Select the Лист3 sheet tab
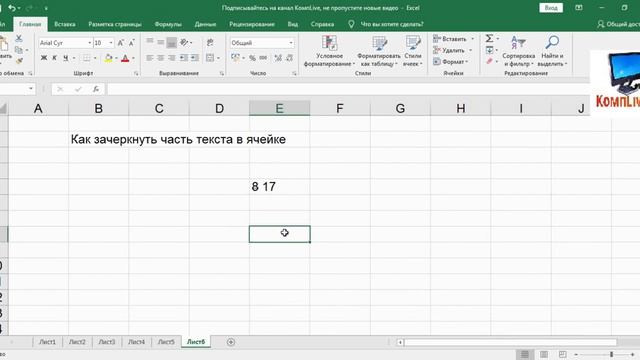 click(107, 342)
